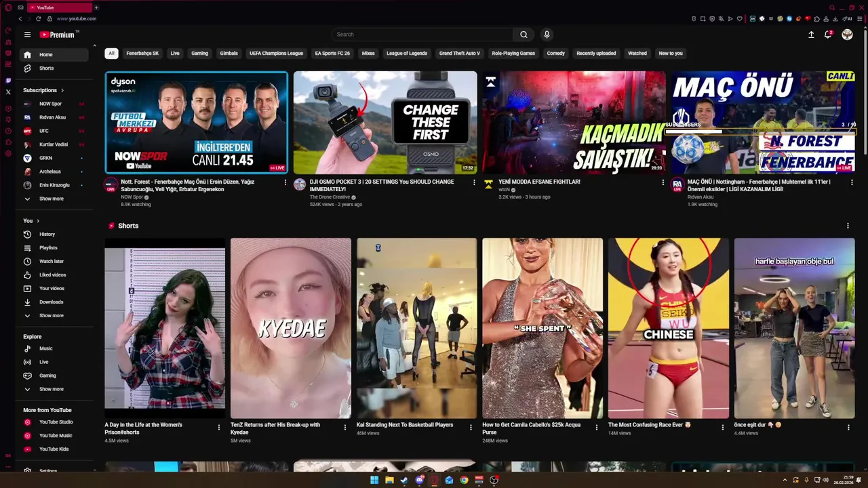
Task: Open History in the sidebar
Action: (x=52, y=235)
